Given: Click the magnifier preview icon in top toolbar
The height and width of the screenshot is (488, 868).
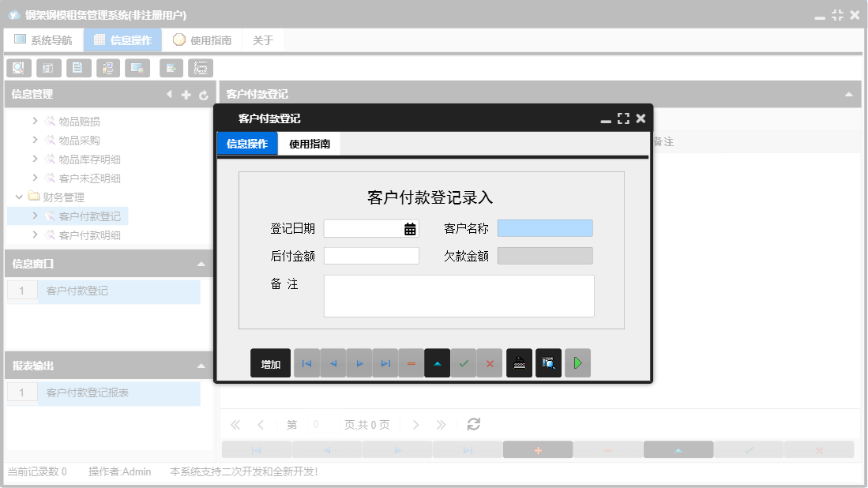Looking at the screenshot, I should pyautogui.click(x=18, y=68).
